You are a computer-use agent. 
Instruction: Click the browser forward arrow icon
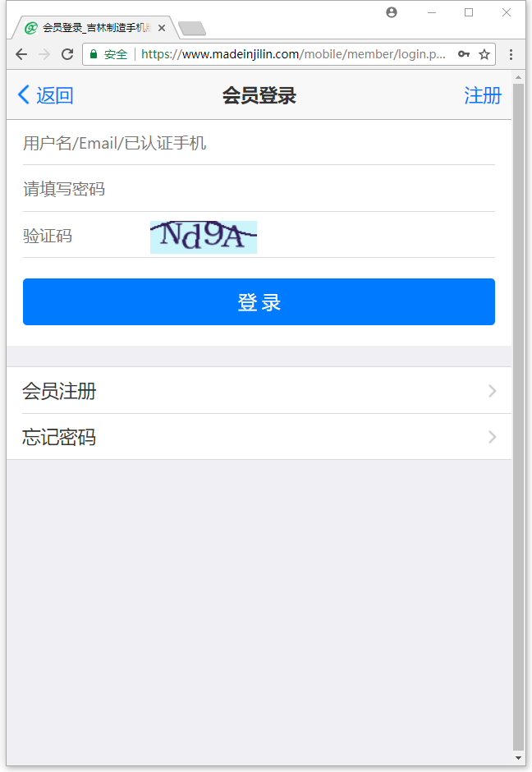click(44, 54)
